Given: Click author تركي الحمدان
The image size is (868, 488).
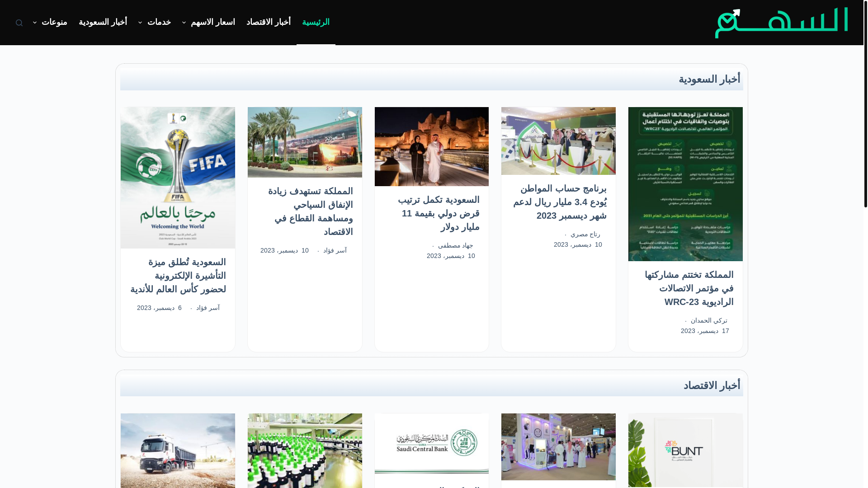Looking at the screenshot, I should (709, 320).
